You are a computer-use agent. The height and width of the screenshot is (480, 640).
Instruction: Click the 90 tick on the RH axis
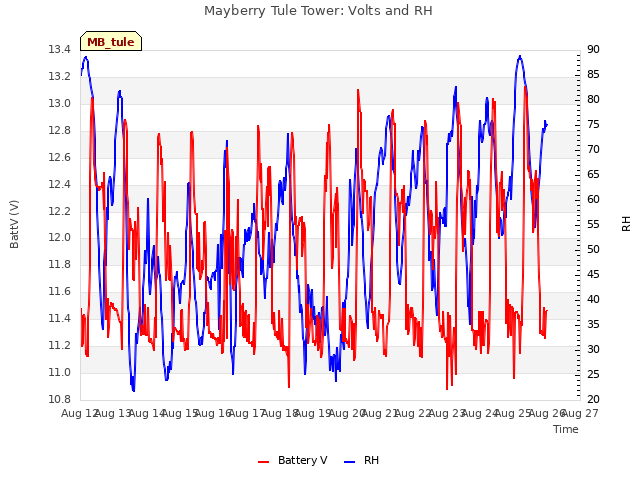point(593,50)
